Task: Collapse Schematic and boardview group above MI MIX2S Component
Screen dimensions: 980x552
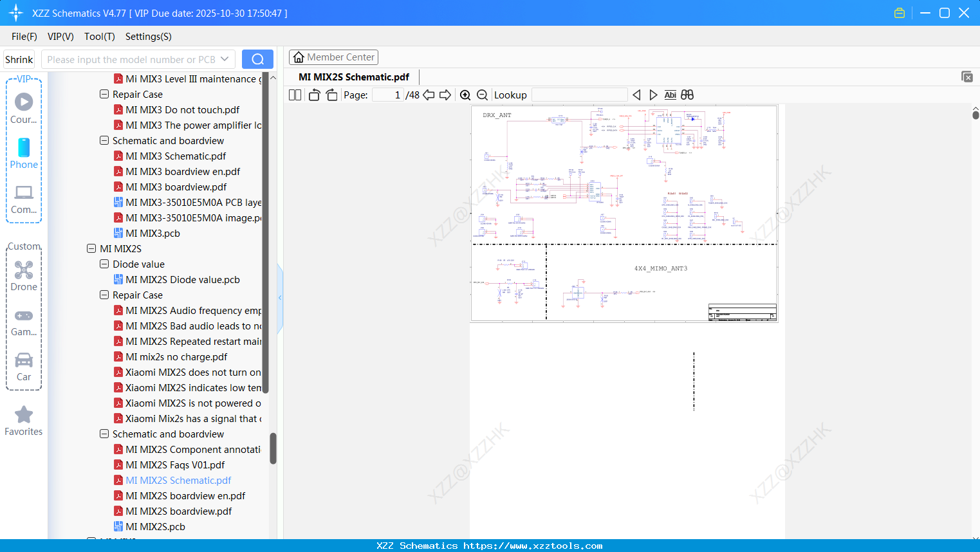Action: 104,434
